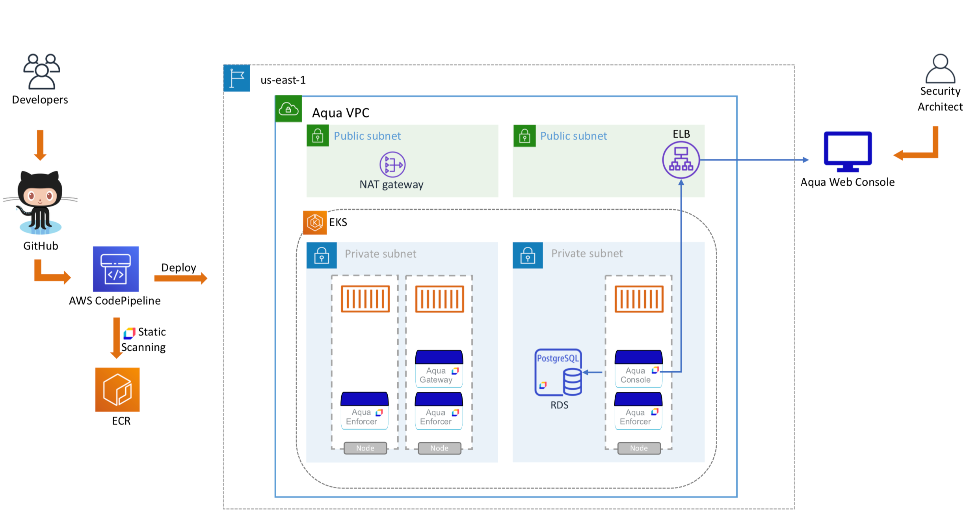This screenshot has height=525, width=980.
Task: Click Private subnet label in left subnet
Action: tap(380, 254)
